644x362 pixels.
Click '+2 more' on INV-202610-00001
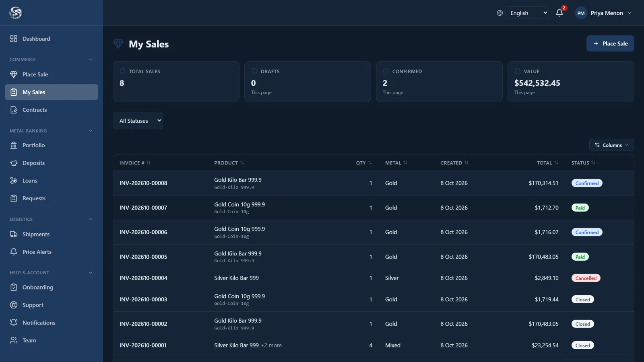[271, 345]
